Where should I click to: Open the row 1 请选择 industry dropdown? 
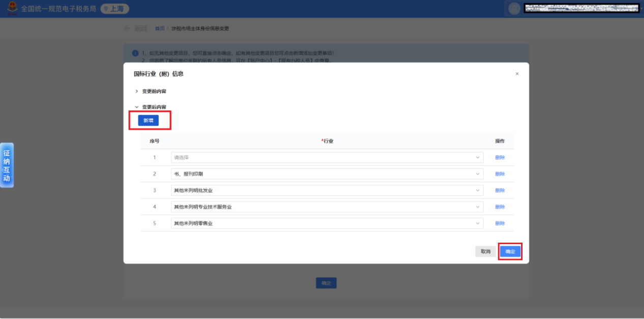[327, 157]
